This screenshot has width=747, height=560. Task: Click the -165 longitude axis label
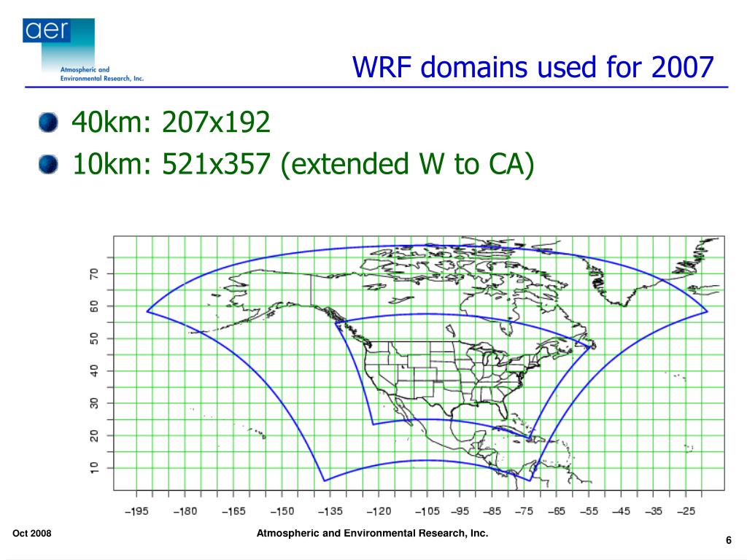pos(234,511)
